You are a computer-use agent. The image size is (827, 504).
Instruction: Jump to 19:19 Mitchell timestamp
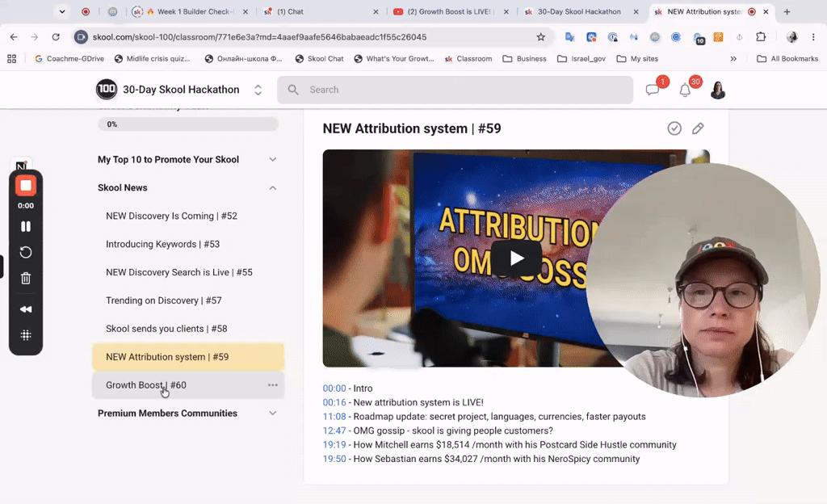[x=334, y=445]
